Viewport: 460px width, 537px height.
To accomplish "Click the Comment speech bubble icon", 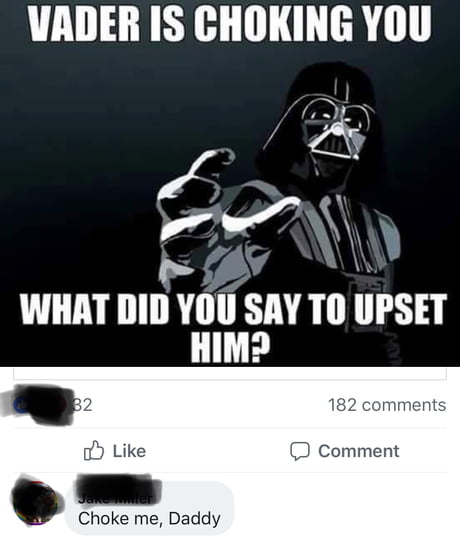I will (x=300, y=451).
